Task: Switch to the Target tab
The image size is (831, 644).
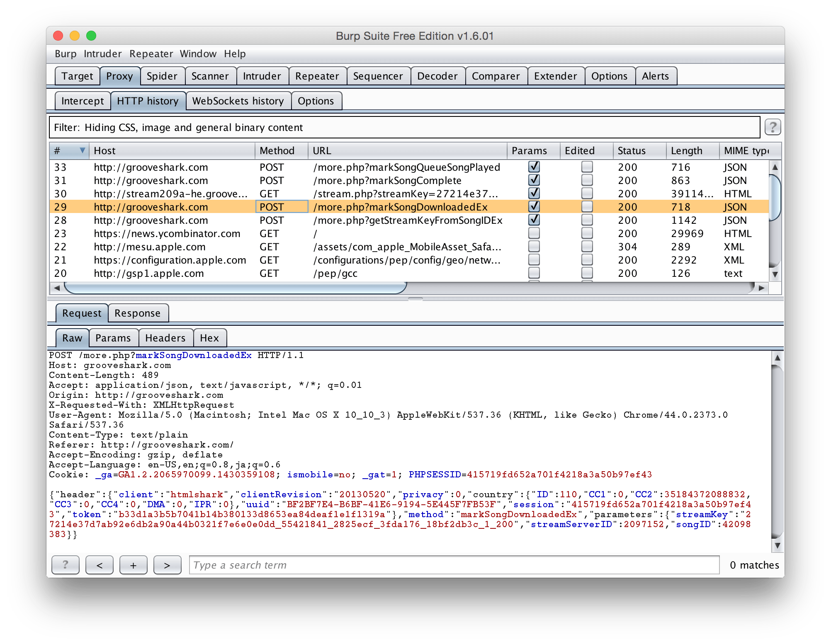Action: 77,76
